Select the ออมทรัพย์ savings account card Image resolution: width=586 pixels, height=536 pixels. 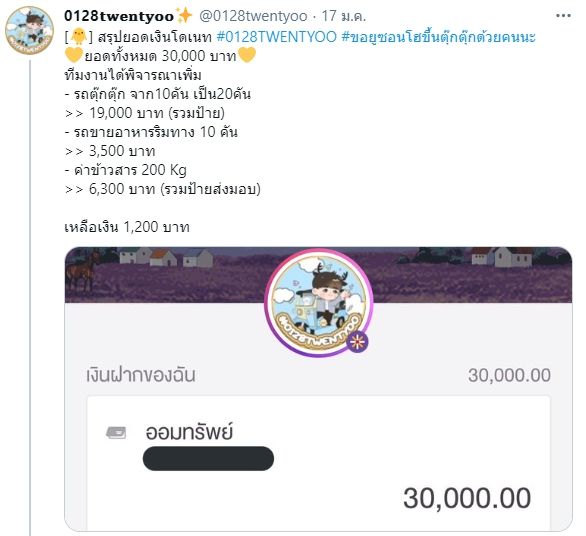318,463
